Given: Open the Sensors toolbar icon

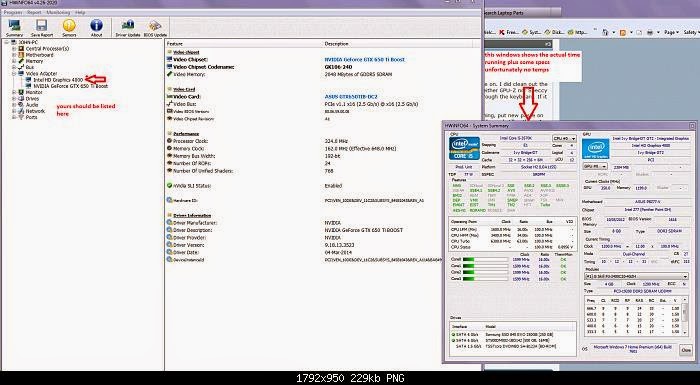Looking at the screenshot, I should pyautogui.click(x=69, y=28).
